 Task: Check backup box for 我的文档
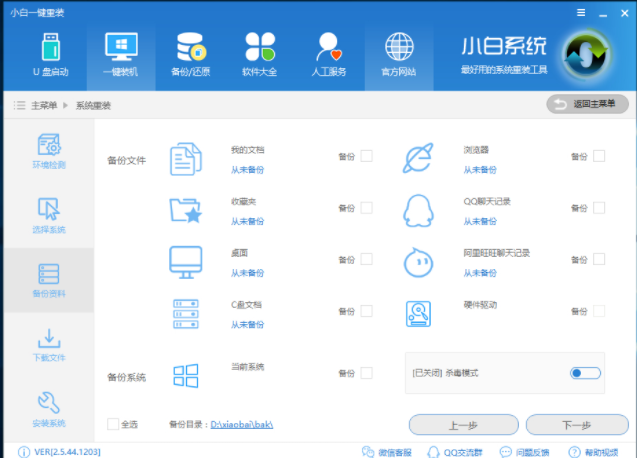pos(366,156)
